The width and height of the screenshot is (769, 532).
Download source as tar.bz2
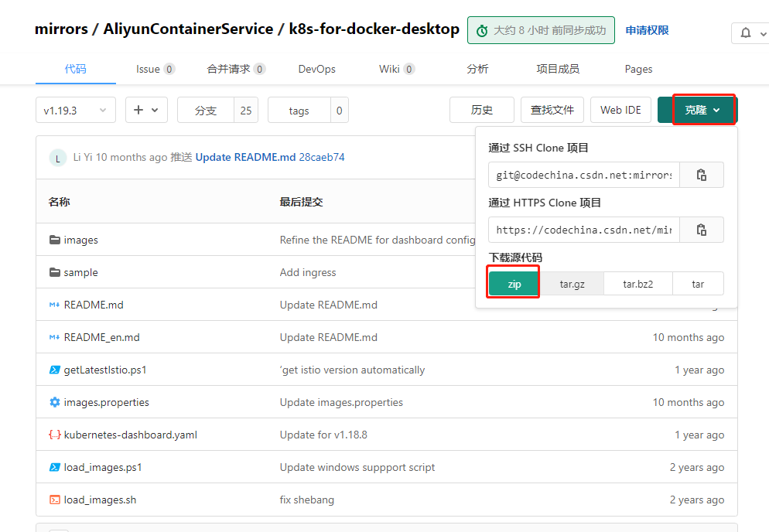tap(638, 284)
